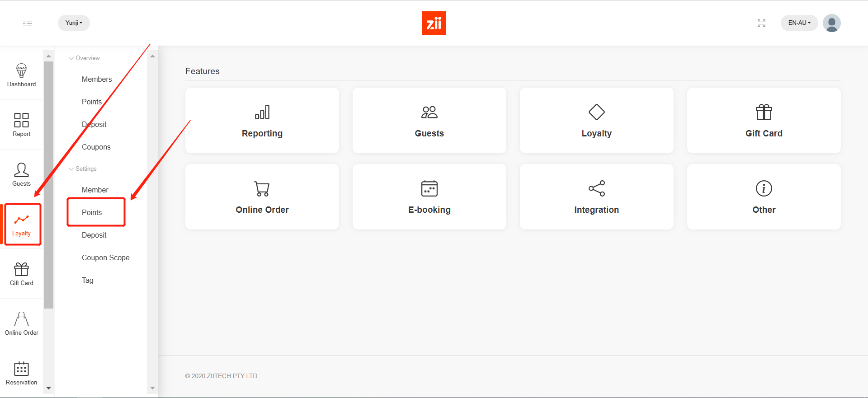This screenshot has height=398, width=868.
Task: Select Points under Overview
Action: [x=92, y=102]
